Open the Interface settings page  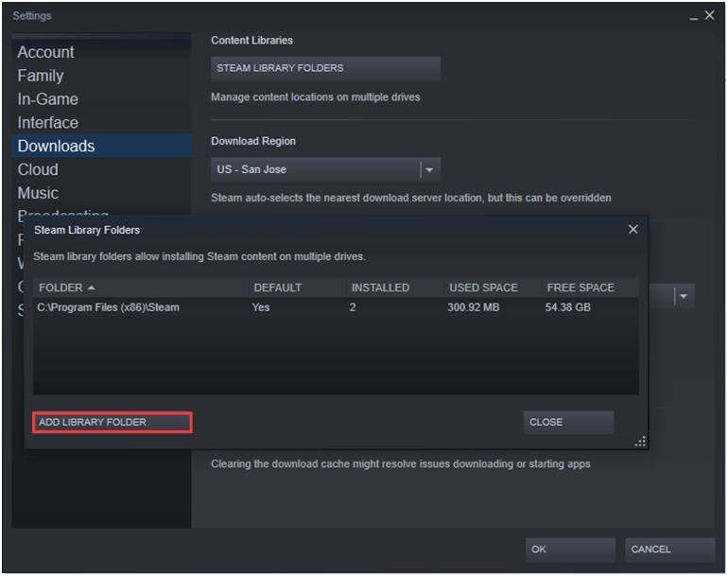[x=48, y=122]
